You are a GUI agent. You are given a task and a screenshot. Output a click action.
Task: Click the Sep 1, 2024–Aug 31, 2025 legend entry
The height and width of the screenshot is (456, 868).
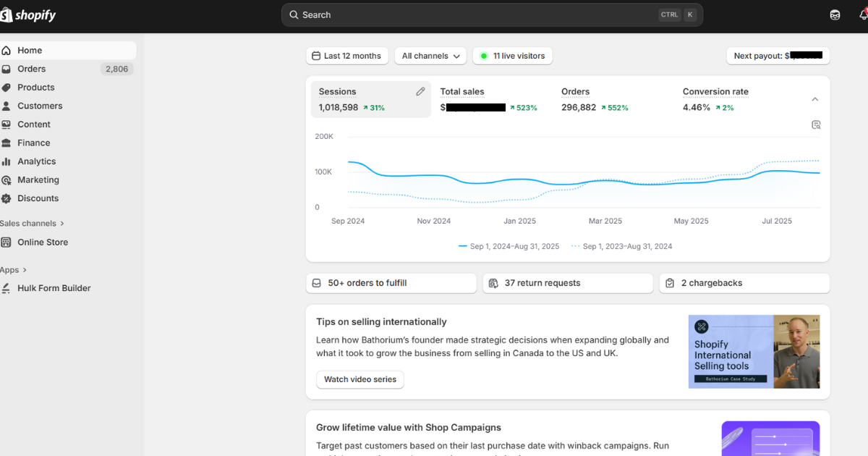pos(509,246)
